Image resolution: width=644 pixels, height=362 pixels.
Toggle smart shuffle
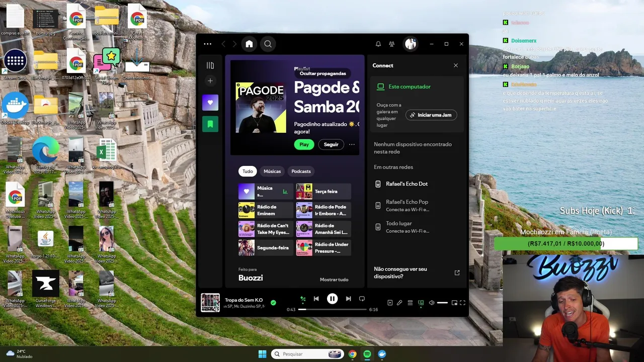pyautogui.click(x=303, y=299)
